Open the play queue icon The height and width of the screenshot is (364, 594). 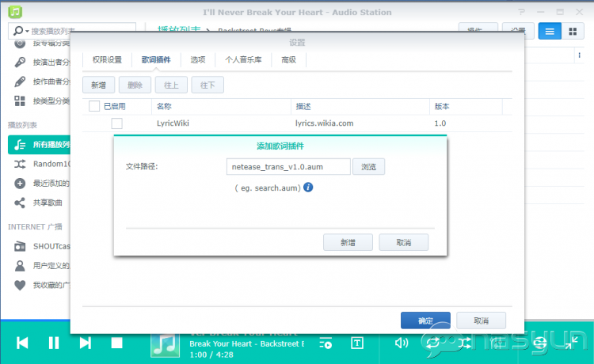click(x=326, y=343)
